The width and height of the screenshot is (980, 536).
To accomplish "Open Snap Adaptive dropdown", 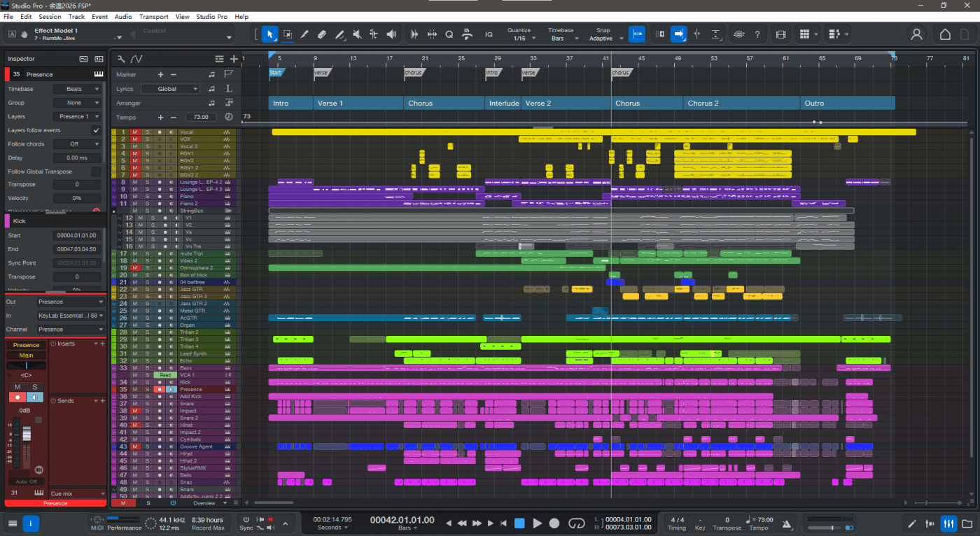I will (601, 38).
